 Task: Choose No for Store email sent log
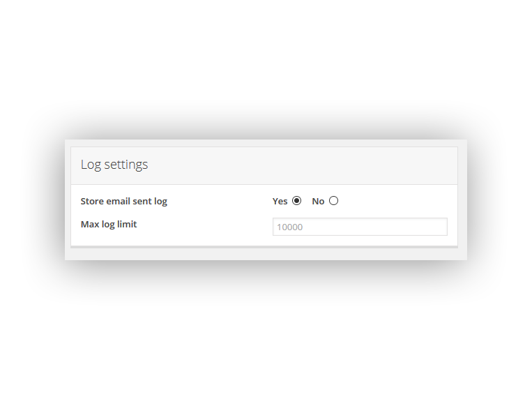coord(334,201)
